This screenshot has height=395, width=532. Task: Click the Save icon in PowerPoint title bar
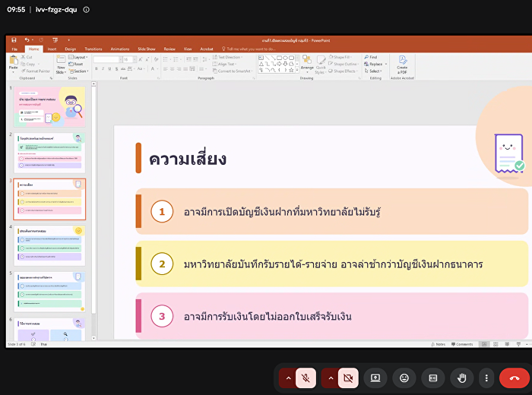pos(14,40)
